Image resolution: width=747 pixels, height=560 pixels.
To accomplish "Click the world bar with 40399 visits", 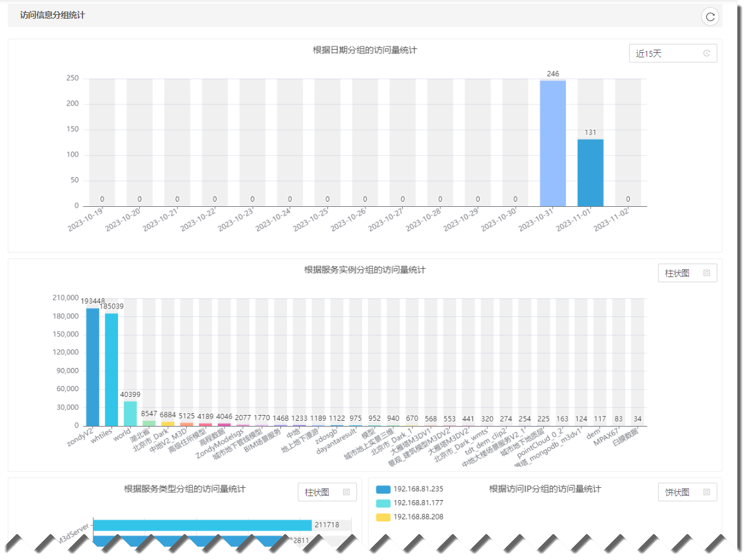I will (130, 413).
